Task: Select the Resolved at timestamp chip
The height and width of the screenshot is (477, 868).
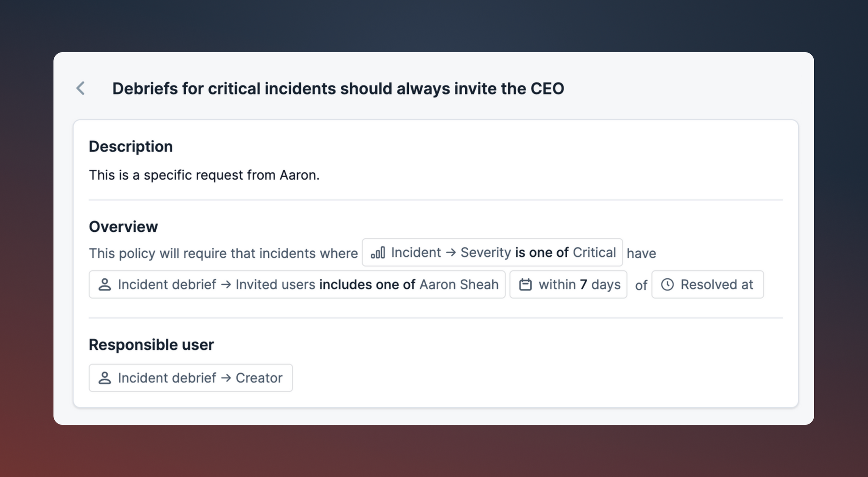Action: pos(707,285)
